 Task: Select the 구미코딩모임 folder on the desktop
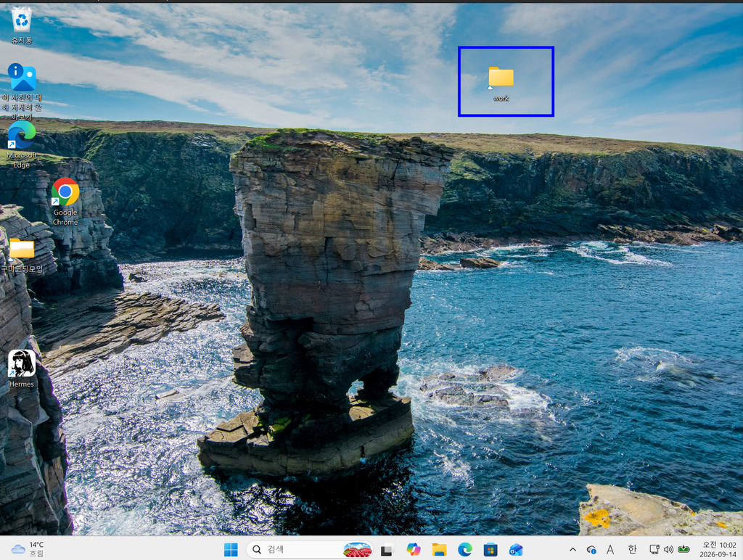[x=22, y=256]
